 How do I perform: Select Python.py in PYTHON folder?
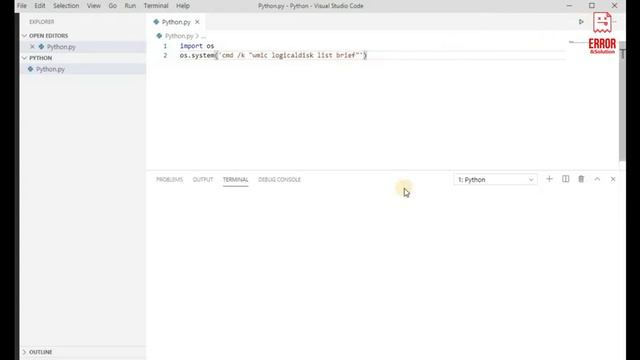coord(83,69)
